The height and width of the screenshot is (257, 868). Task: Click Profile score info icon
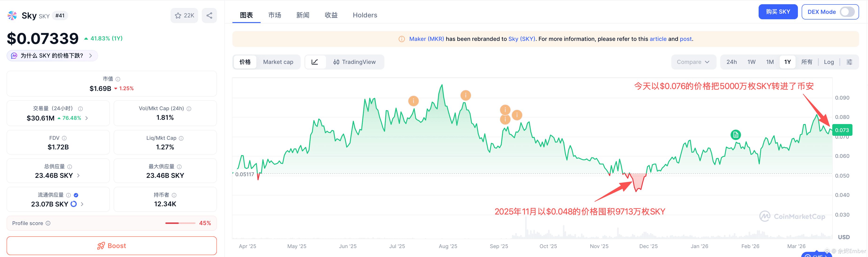pos(48,223)
